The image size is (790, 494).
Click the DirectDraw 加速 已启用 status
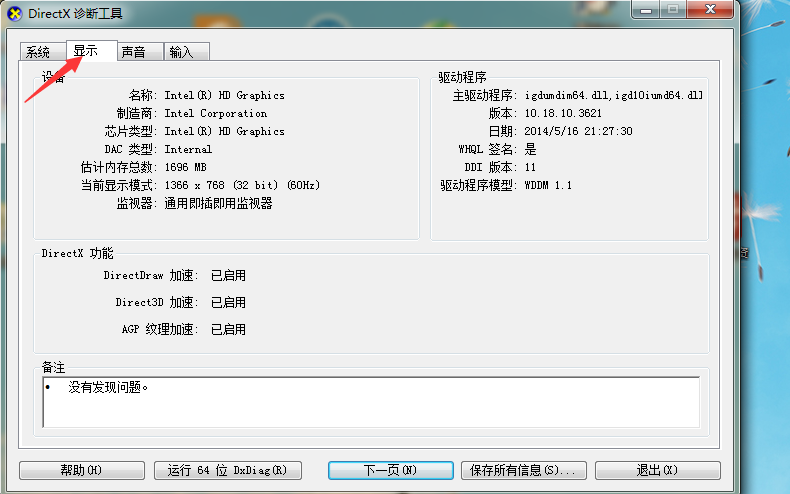[228, 275]
